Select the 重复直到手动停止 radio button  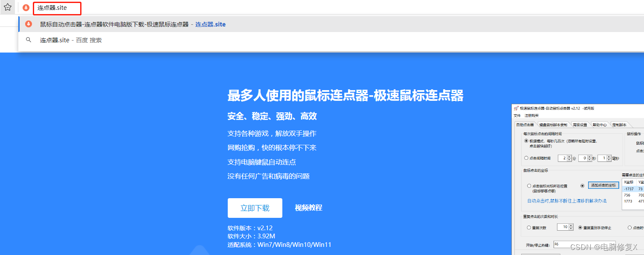(x=580, y=228)
